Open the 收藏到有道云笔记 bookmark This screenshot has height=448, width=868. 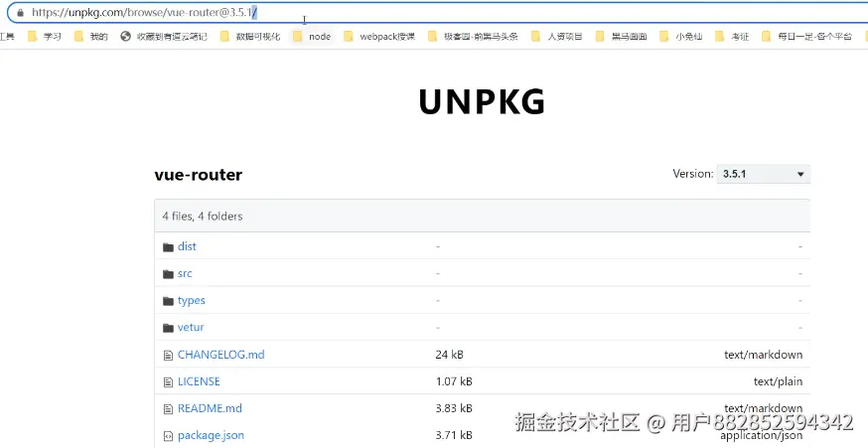(164, 37)
